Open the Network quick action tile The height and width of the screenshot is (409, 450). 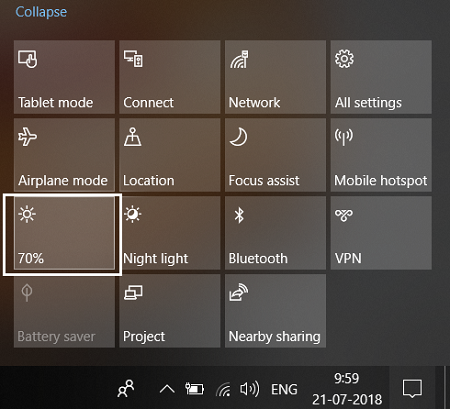point(275,77)
